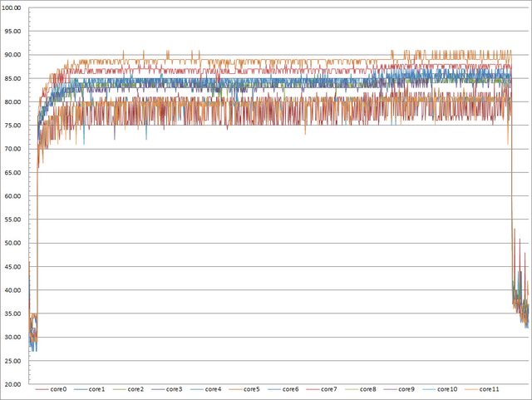
Task: Click the core0 line color marker
Action: [x=42, y=389]
